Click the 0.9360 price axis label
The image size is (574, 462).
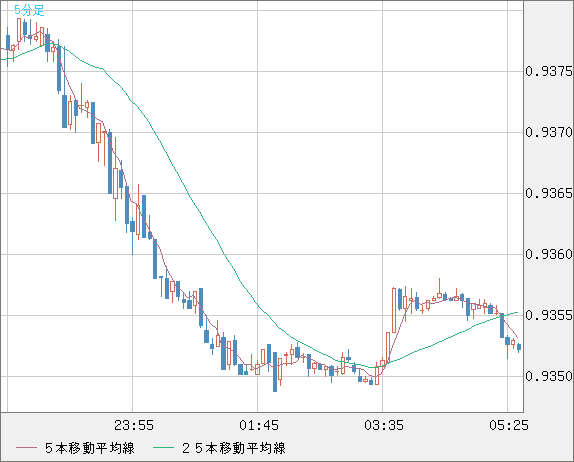pyautogui.click(x=549, y=254)
